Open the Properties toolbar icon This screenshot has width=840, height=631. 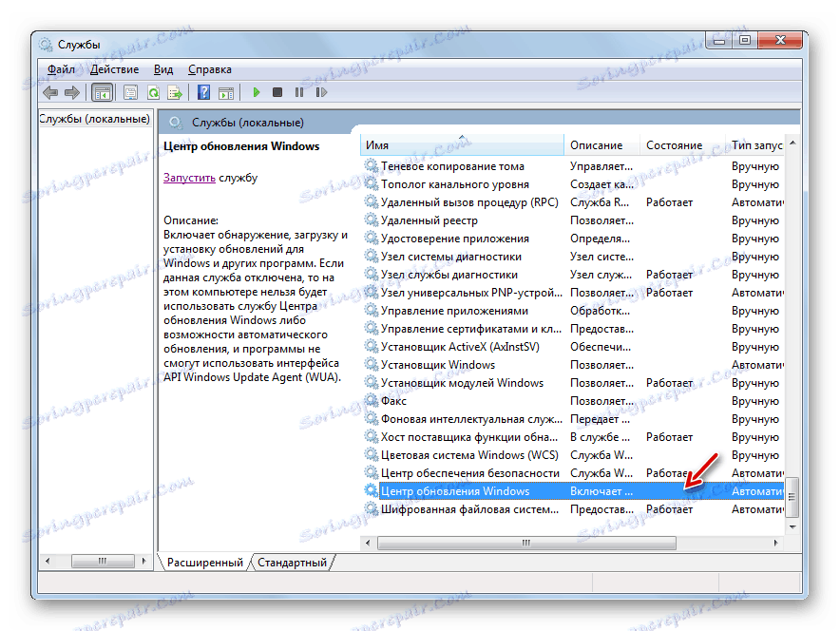coord(131,93)
